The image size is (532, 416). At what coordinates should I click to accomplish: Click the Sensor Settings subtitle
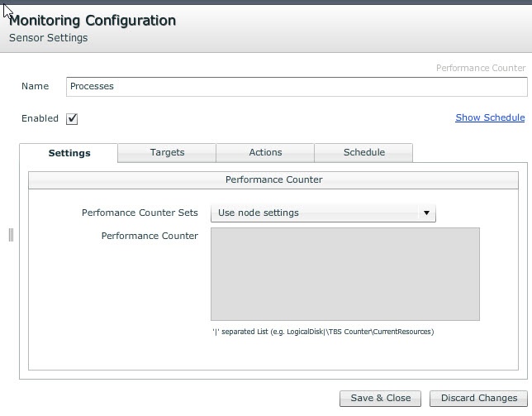pos(48,38)
